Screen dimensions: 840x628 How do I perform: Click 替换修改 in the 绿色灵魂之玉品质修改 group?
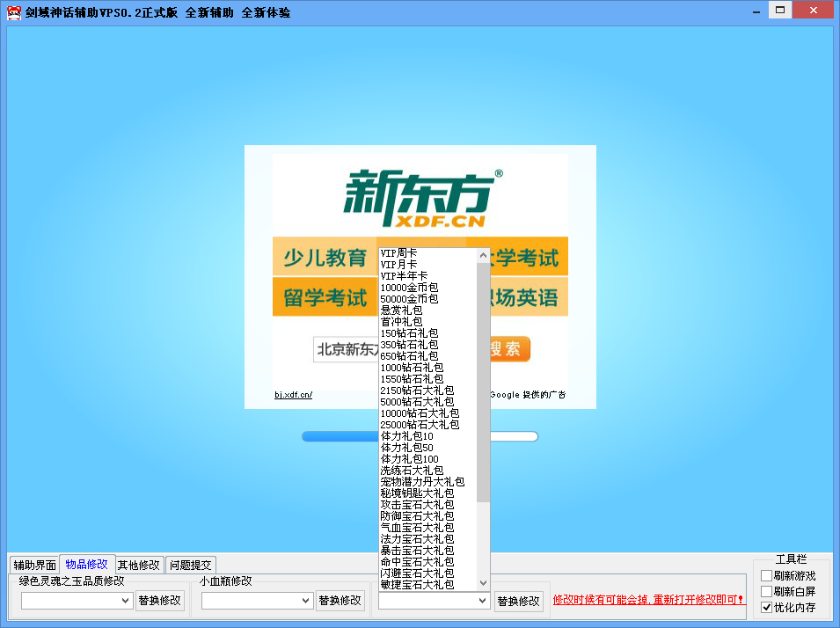click(159, 601)
